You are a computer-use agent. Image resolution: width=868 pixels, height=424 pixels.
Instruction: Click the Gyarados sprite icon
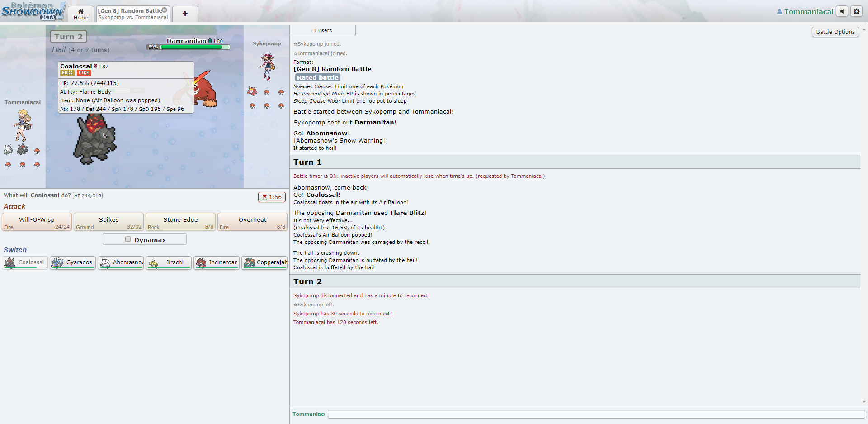[x=57, y=262]
